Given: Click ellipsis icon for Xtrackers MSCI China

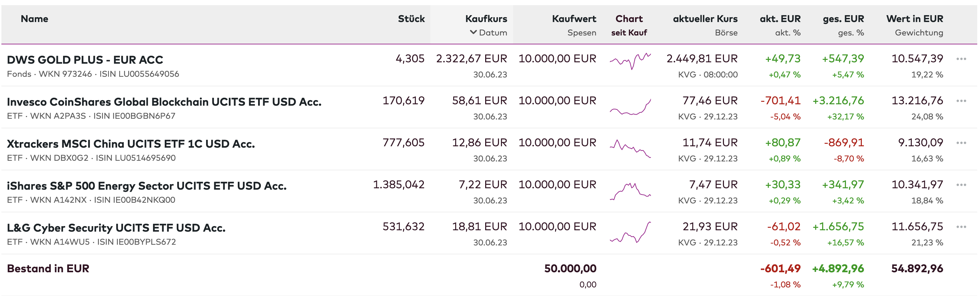Looking at the screenshot, I should [x=961, y=143].
